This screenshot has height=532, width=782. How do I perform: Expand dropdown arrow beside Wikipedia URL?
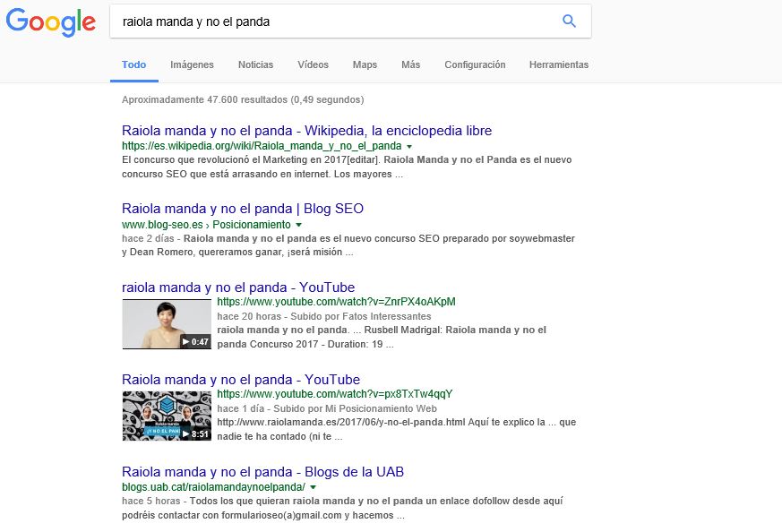(409, 146)
